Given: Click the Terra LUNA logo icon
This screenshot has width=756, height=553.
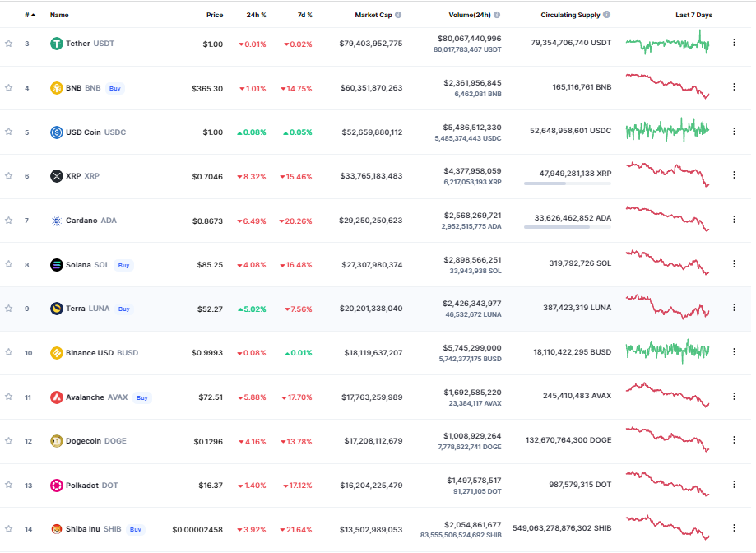Looking at the screenshot, I should (57, 309).
